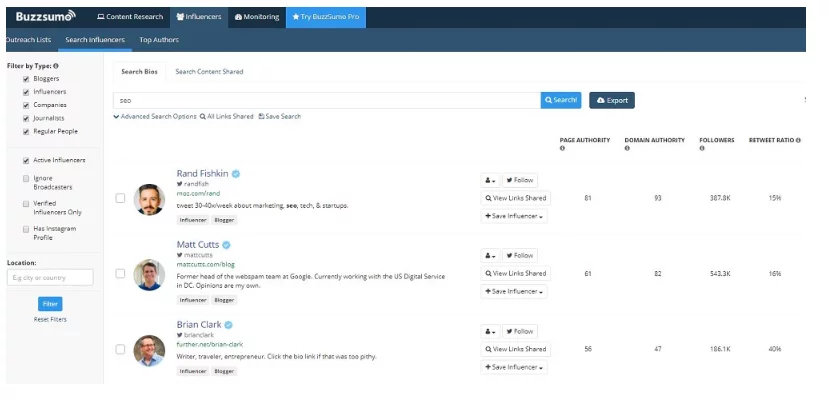Uncheck the Influencers filter
Viewport: 833px width, 400px height.
click(26, 92)
